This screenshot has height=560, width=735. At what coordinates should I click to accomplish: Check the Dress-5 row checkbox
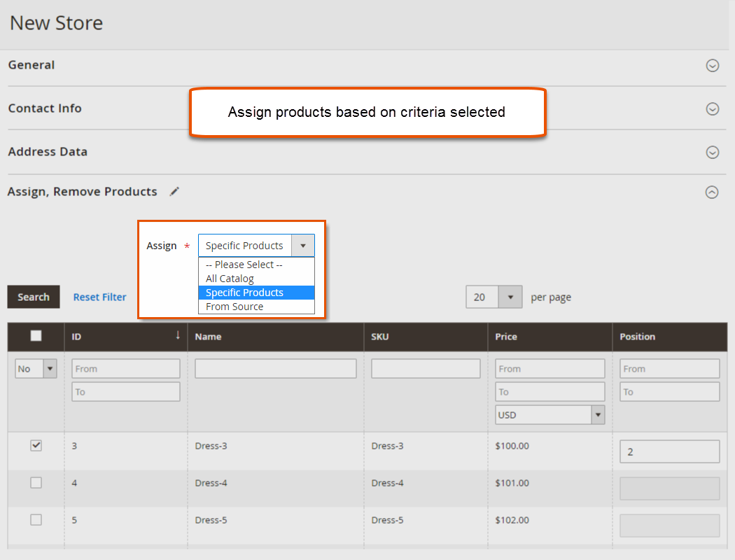click(36, 519)
